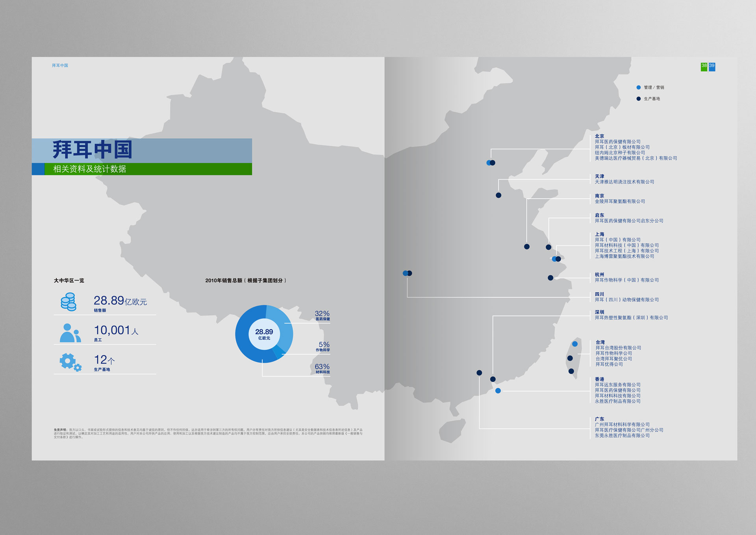Click the stacked coins sales icon
Image resolution: width=756 pixels, height=535 pixels.
[69, 302]
